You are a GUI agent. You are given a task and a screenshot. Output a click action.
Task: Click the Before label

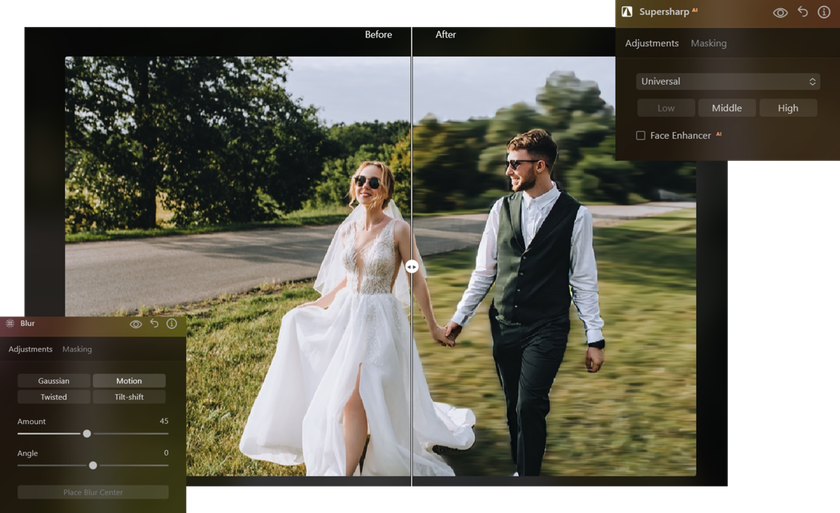tap(378, 34)
